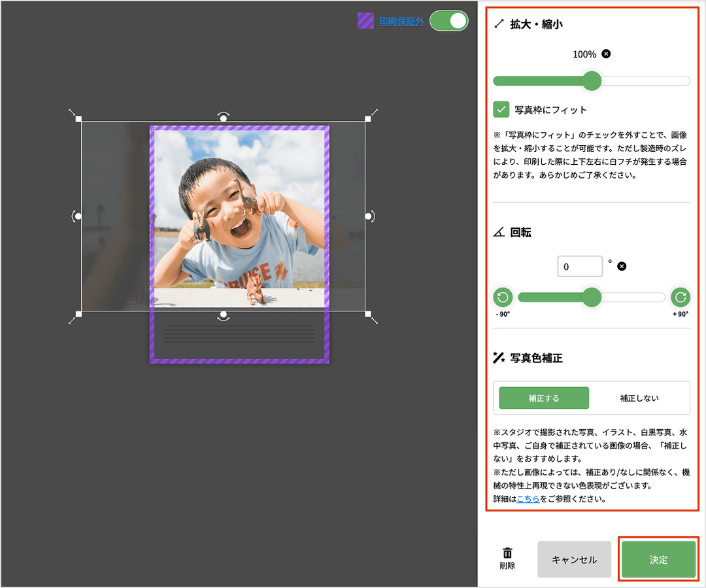
Task: Toggle the green 印刷保証外 switch off
Action: (448, 20)
